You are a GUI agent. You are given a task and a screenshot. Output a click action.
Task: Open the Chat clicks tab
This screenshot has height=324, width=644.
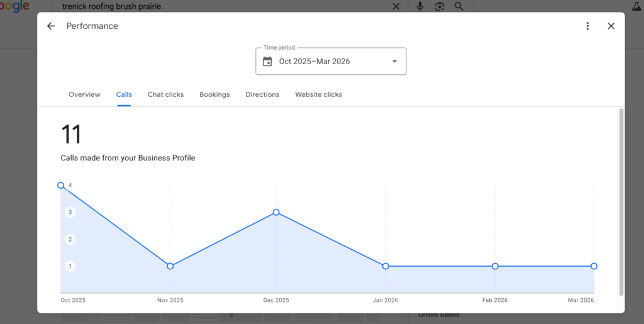(165, 94)
